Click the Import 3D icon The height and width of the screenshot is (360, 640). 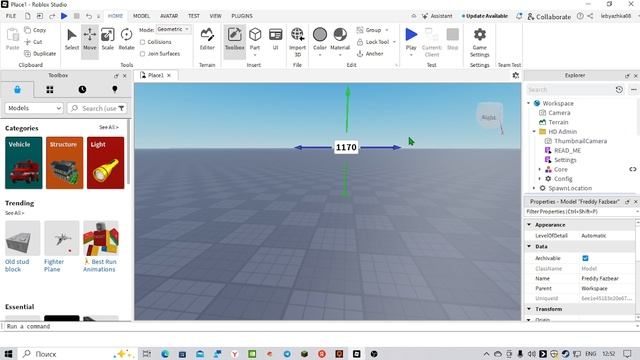pos(298,42)
